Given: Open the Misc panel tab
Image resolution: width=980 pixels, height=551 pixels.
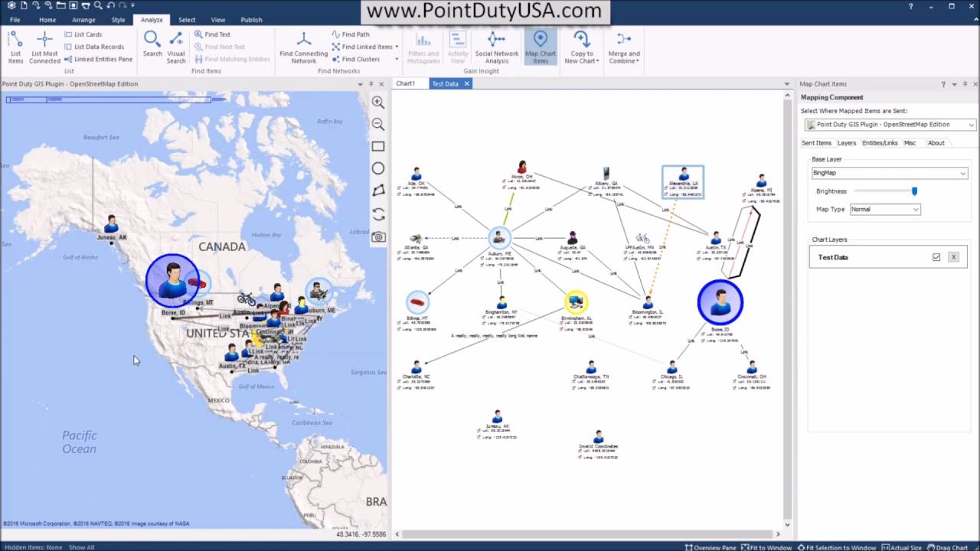Looking at the screenshot, I should 910,143.
